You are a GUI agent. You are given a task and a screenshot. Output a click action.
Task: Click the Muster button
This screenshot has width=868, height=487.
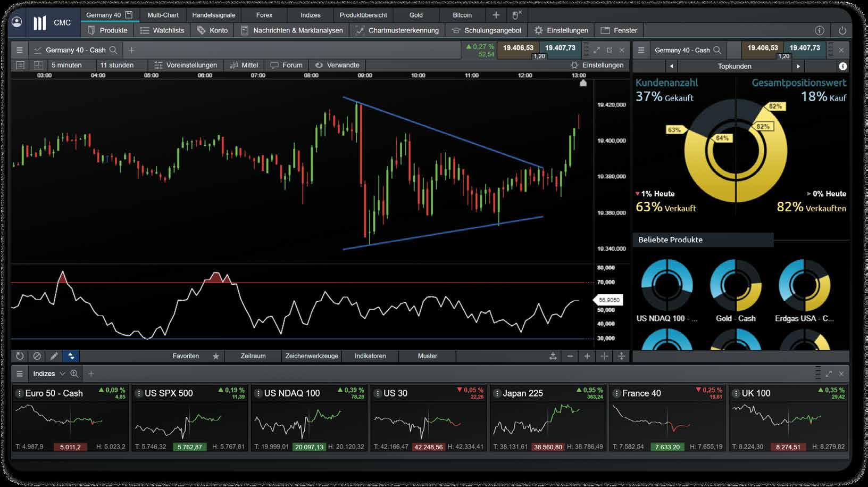tap(428, 356)
